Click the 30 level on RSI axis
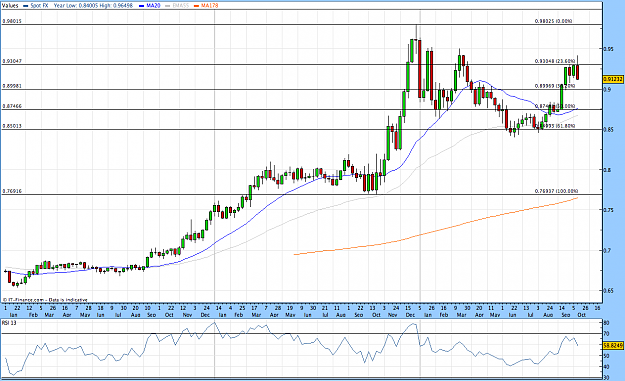 click(x=606, y=377)
